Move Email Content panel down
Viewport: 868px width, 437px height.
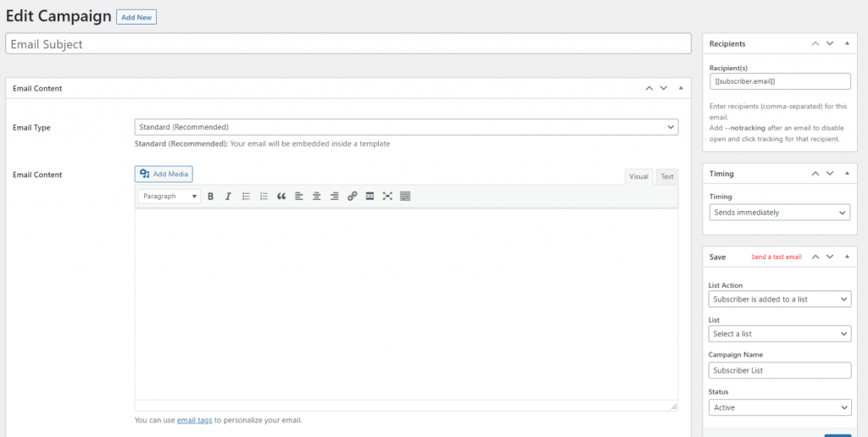[x=664, y=89]
